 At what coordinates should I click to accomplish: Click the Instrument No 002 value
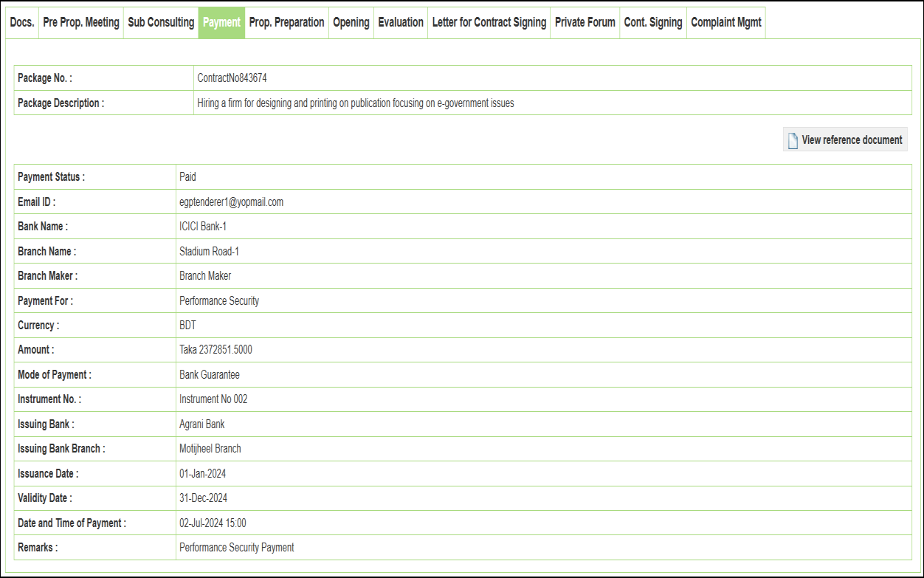pyautogui.click(x=213, y=399)
